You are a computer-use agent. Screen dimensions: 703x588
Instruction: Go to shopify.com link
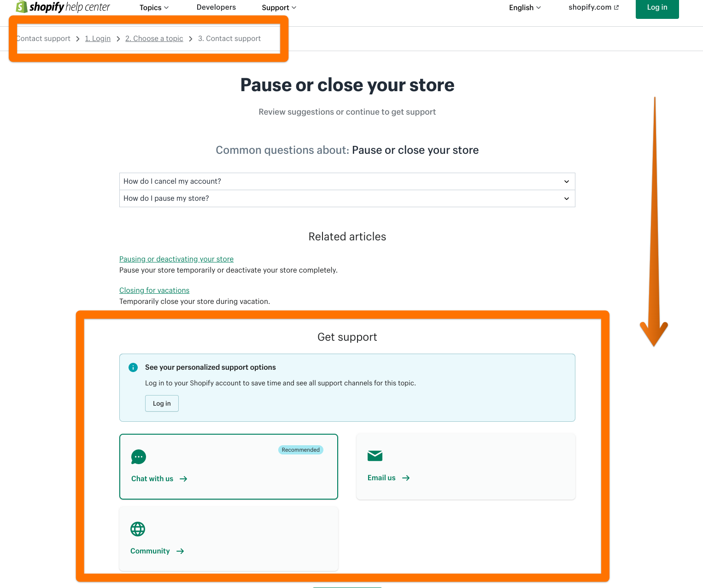click(593, 7)
